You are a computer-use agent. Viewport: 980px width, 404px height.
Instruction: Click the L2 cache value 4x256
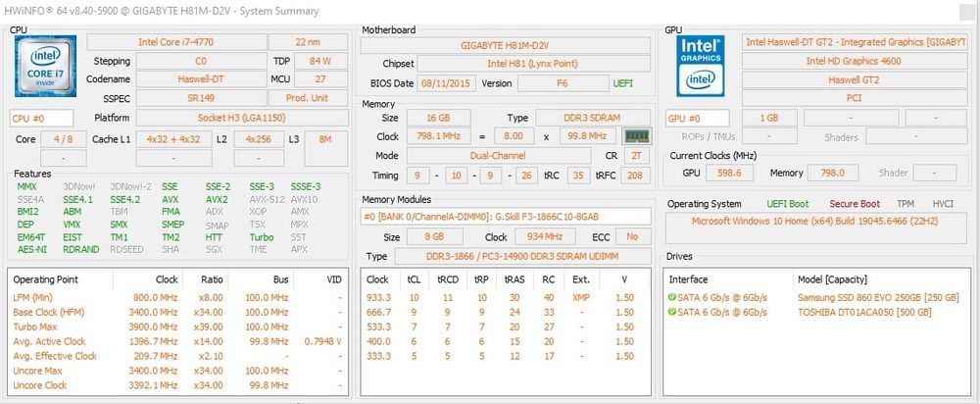[x=259, y=139]
